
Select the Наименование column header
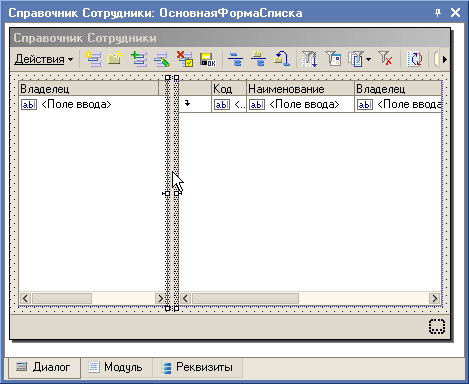coord(300,89)
